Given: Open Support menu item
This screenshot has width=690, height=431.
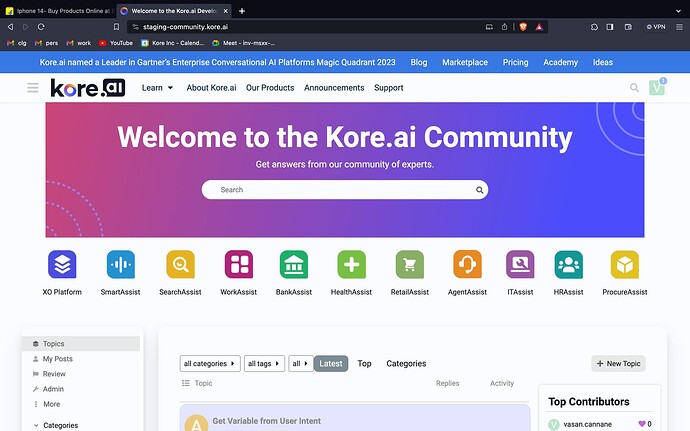Looking at the screenshot, I should (x=389, y=88).
